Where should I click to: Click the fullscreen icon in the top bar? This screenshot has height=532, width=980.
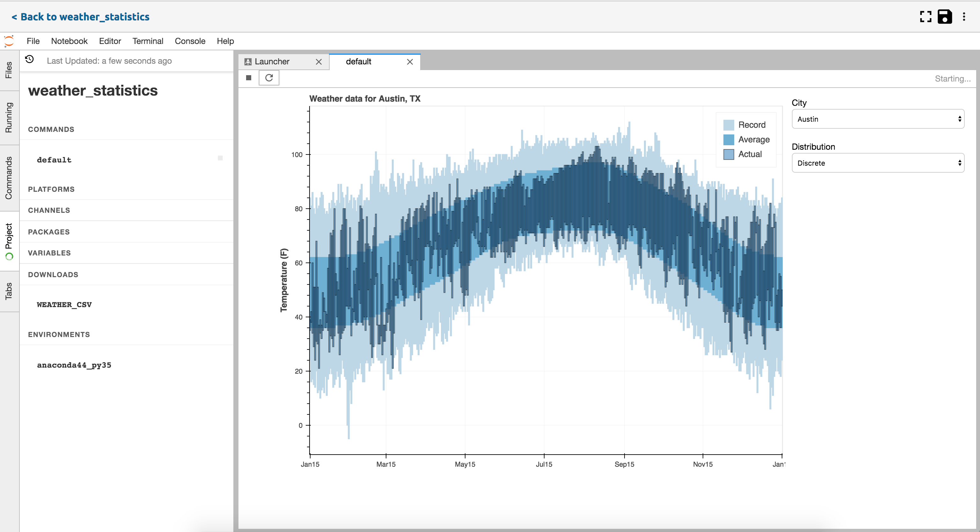click(925, 17)
